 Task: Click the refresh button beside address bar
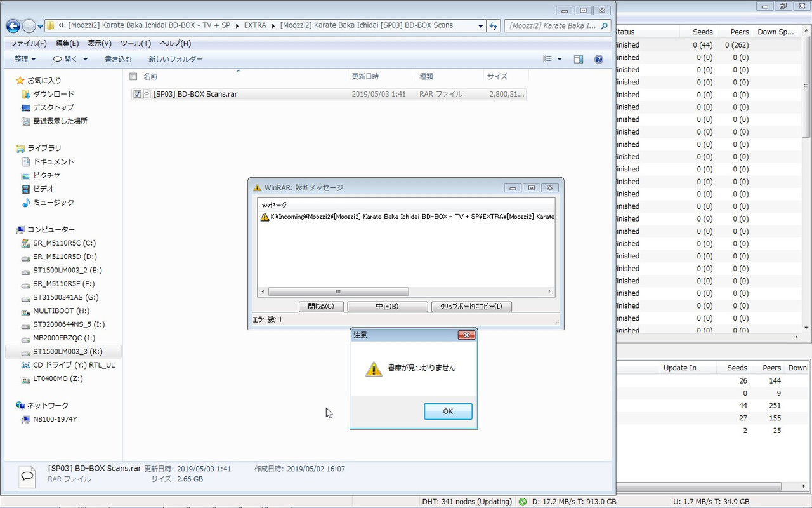pos(494,26)
